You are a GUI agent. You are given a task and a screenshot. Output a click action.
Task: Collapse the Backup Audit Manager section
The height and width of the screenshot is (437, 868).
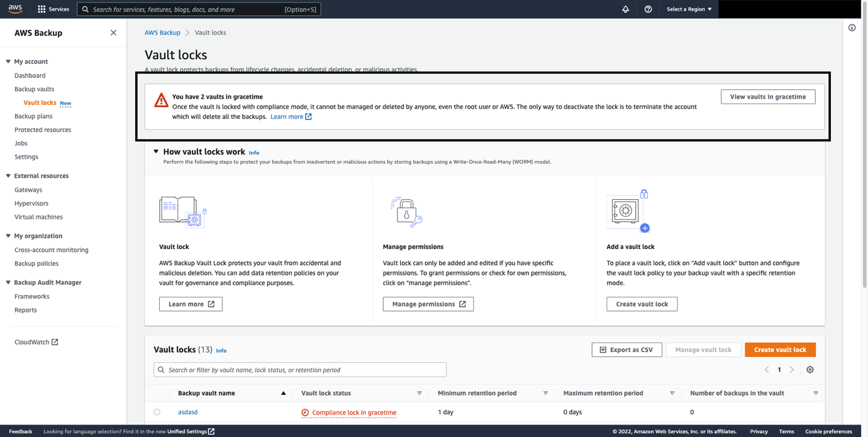coord(8,283)
